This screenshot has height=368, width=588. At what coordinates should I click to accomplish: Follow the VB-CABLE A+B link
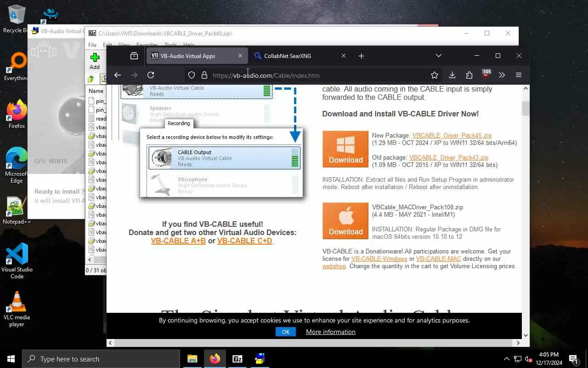tap(178, 241)
